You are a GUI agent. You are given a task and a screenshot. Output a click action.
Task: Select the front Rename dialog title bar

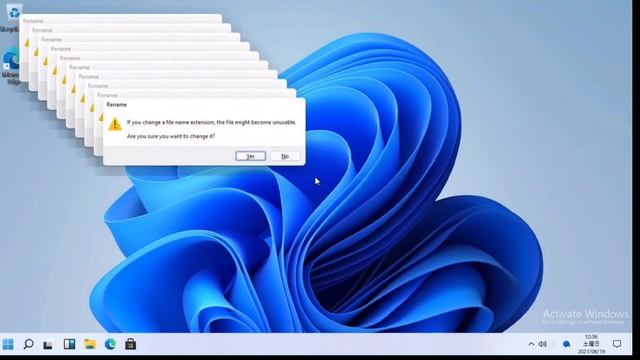pos(204,104)
